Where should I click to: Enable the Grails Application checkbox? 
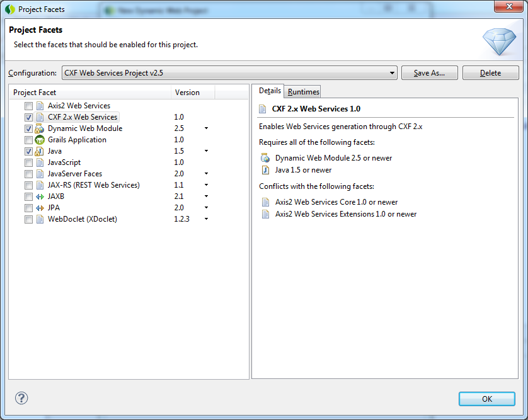pos(28,140)
